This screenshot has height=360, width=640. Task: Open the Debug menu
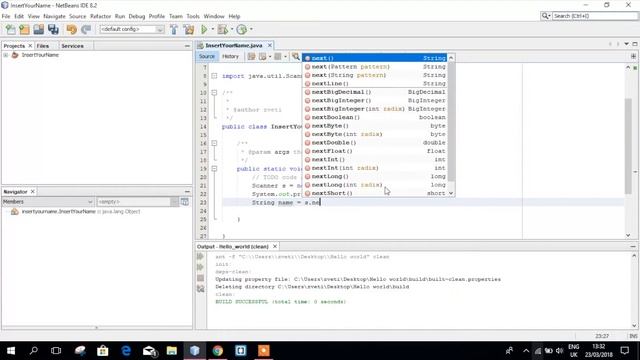click(x=137, y=16)
